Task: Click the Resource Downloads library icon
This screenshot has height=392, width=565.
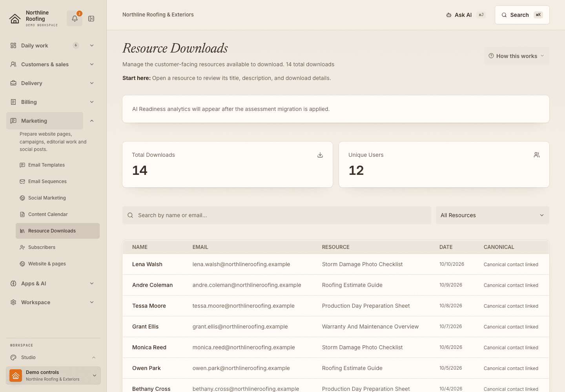Action: coord(22,231)
